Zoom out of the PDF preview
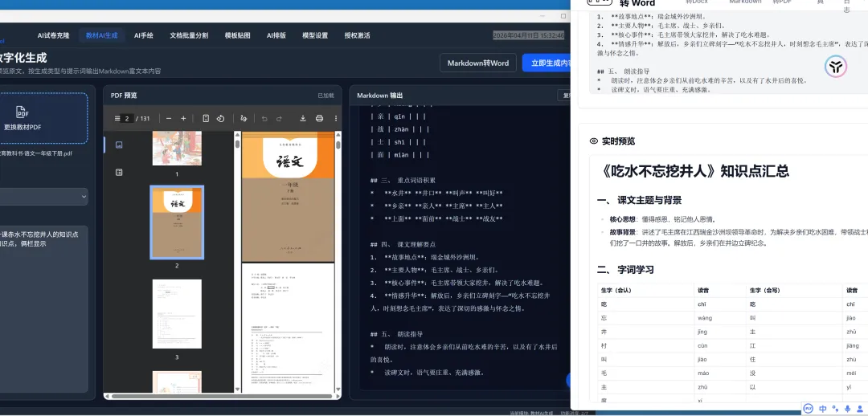Image resolution: width=868 pixels, height=416 pixels. click(x=169, y=118)
